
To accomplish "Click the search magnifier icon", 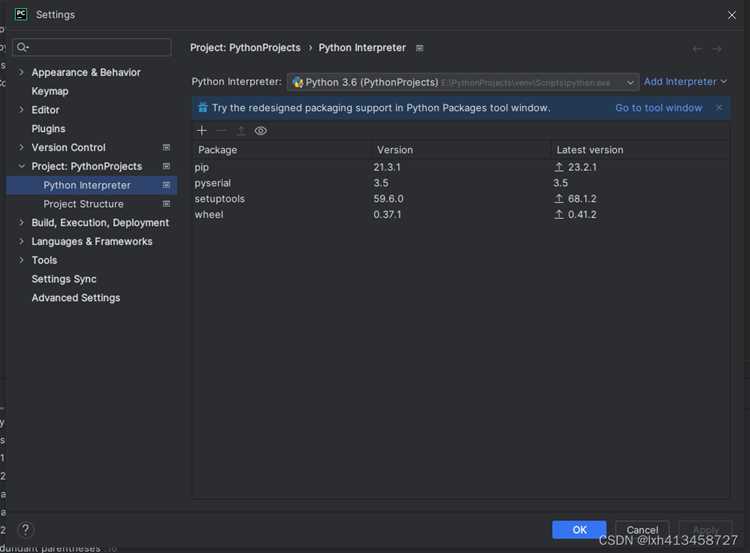I will coord(22,47).
